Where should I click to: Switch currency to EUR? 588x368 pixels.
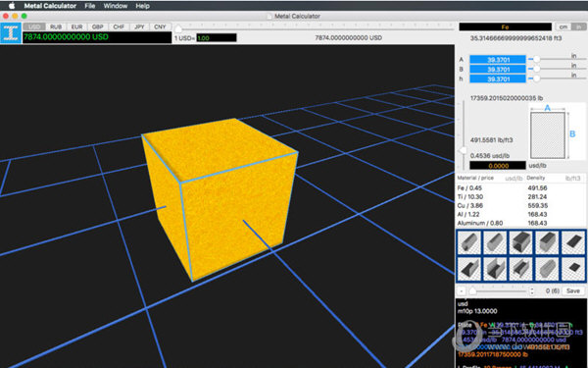click(x=76, y=26)
